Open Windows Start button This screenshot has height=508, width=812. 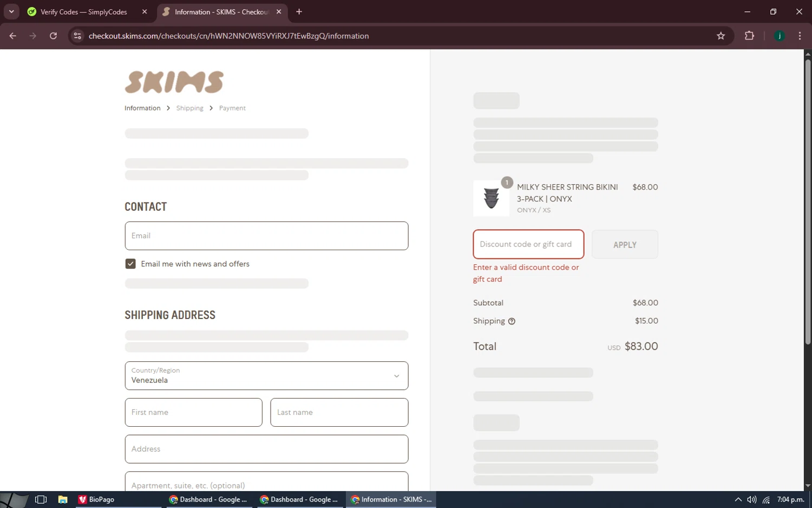coord(14,499)
